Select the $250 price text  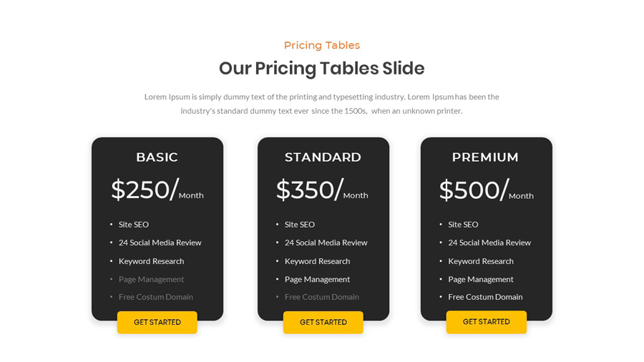pos(145,190)
